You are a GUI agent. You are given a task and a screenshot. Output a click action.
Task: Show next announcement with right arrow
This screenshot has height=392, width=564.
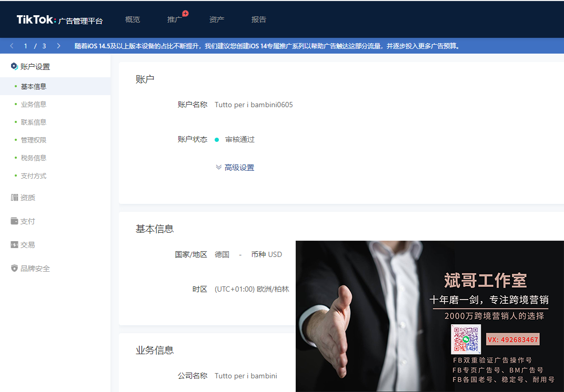point(58,46)
